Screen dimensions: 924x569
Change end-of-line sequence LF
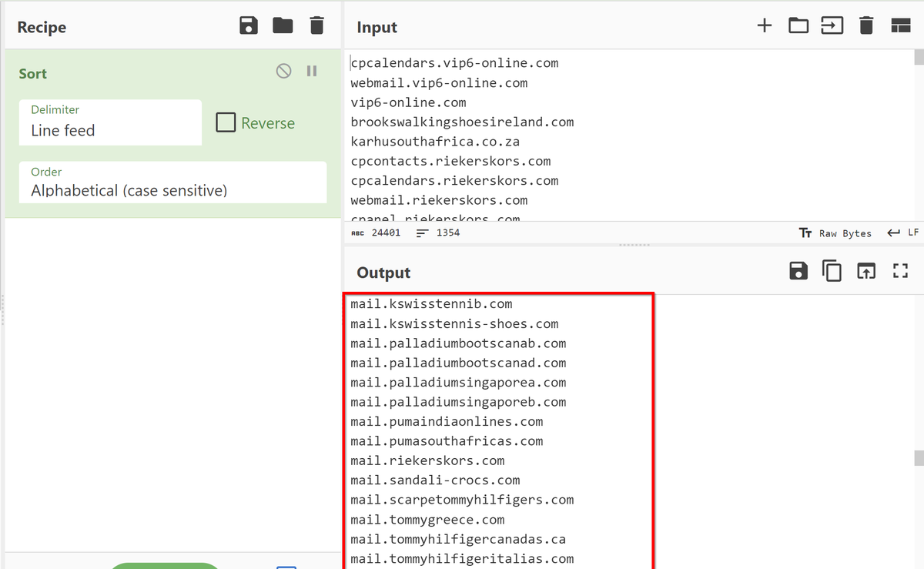tap(903, 233)
